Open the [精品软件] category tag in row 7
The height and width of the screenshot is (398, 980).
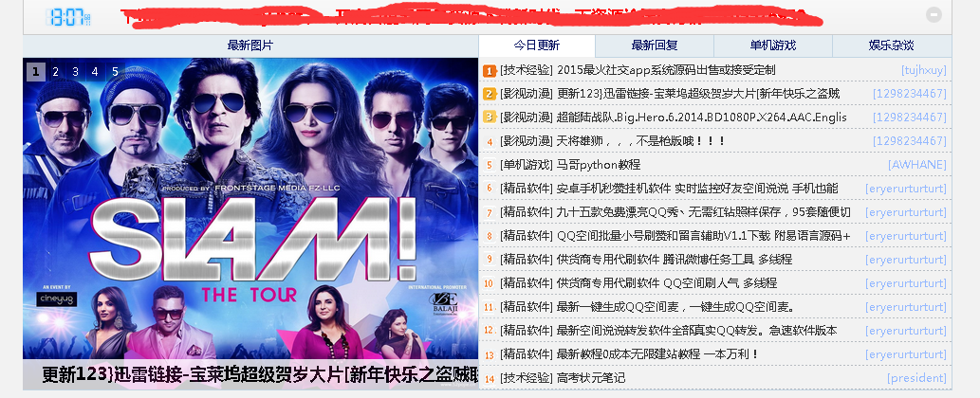click(x=527, y=212)
